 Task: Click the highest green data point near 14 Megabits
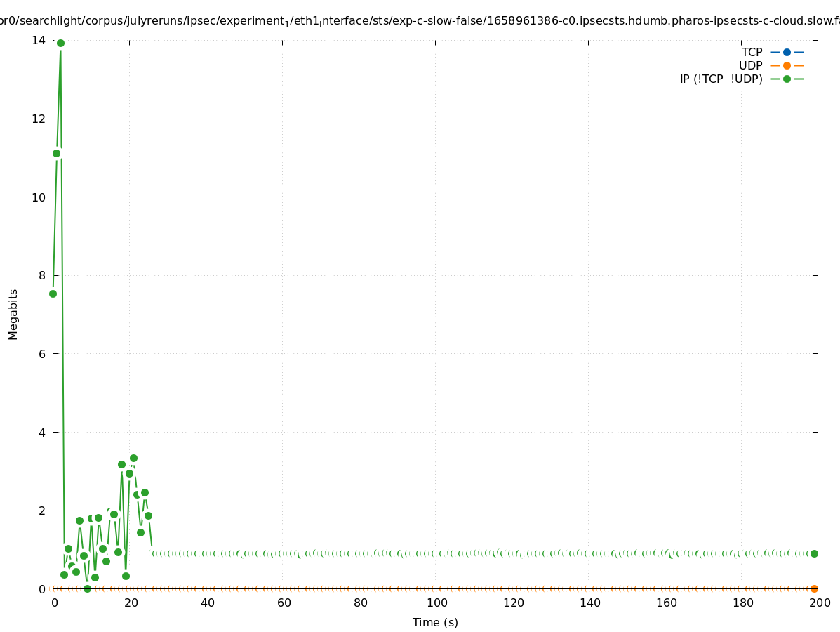click(x=60, y=43)
